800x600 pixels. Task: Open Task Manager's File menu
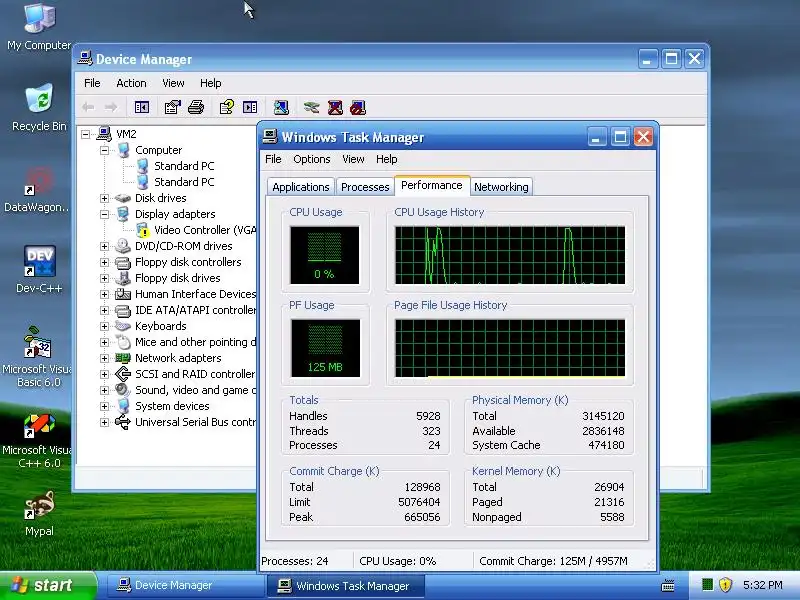tap(273, 159)
